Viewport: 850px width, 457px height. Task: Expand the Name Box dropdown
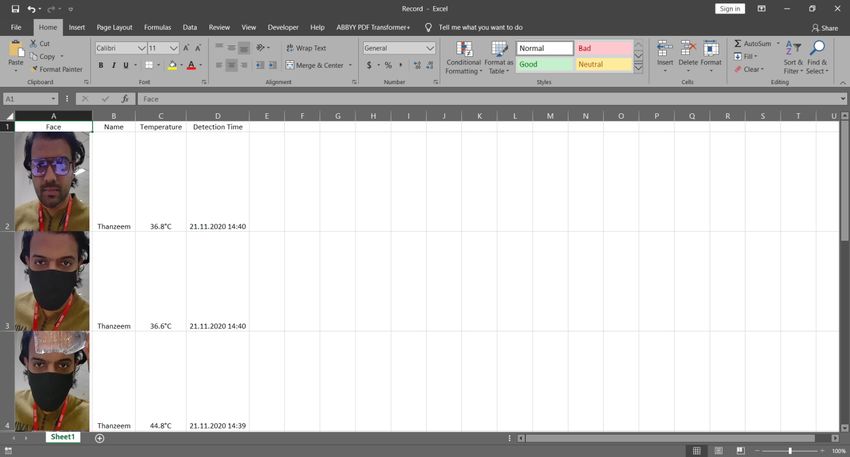coord(53,99)
